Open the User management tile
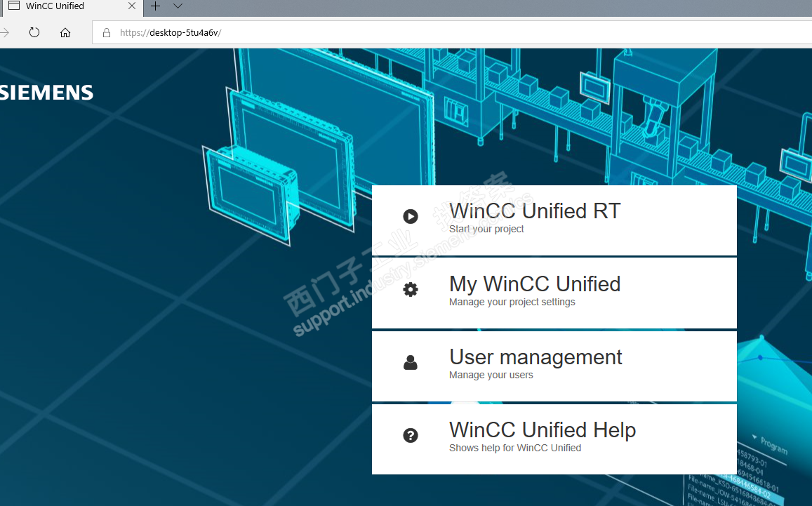The image size is (812, 506). (554, 366)
